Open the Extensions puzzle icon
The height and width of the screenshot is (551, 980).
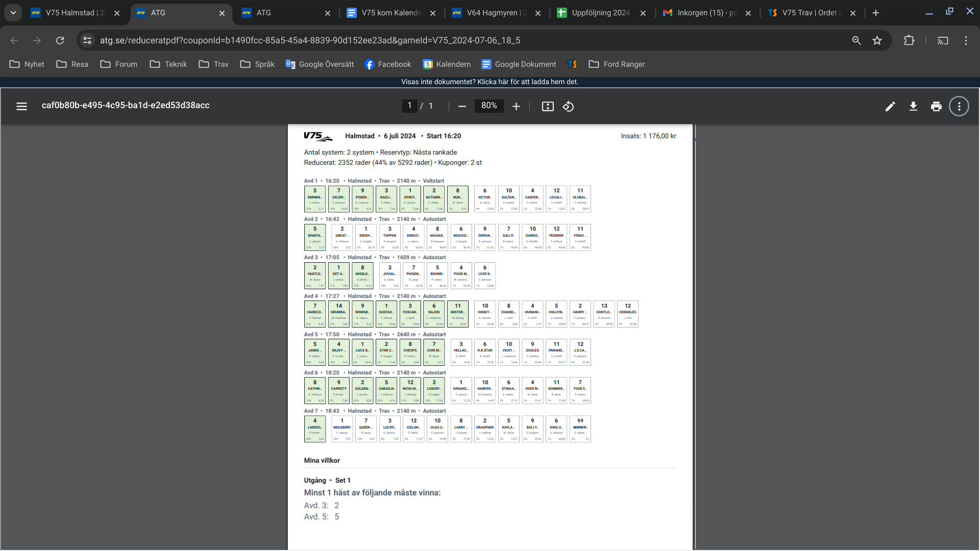(909, 40)
